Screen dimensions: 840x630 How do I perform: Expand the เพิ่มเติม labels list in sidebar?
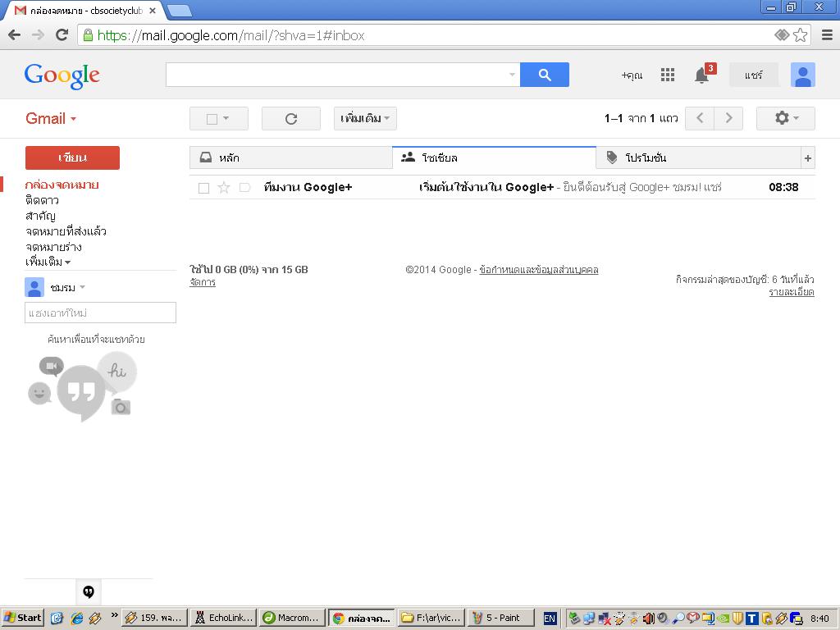click(x=48, y=262)
